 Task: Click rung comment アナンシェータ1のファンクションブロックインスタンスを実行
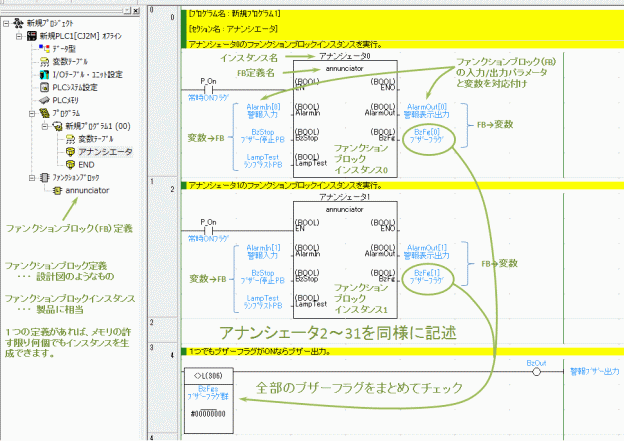285,185
